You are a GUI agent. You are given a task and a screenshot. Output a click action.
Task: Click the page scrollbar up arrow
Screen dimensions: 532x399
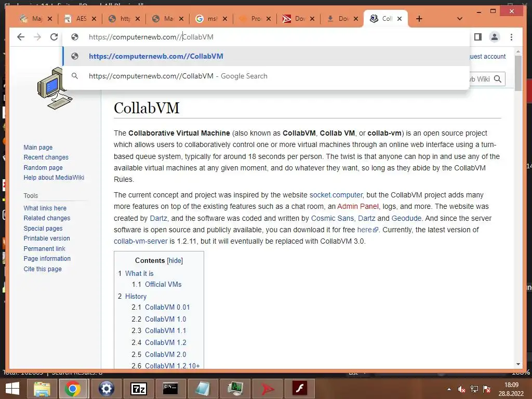tap(518, 52)
